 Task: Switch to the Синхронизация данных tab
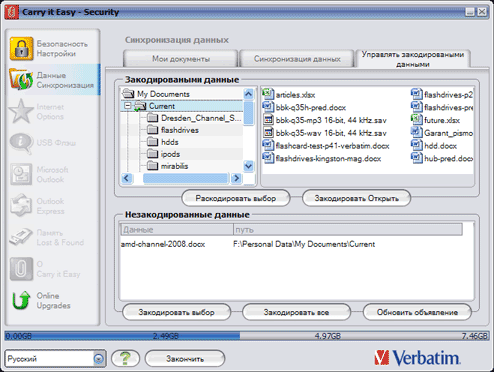click(x=297, y=59)
